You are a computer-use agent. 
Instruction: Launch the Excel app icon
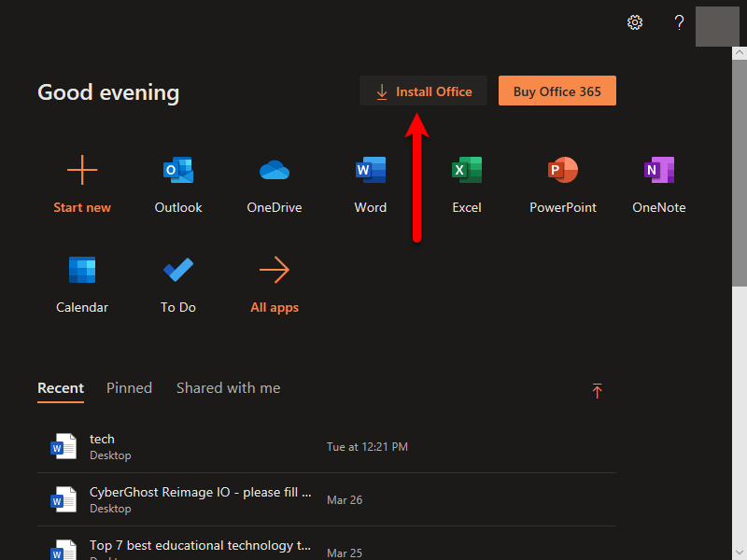pos(467,170)
